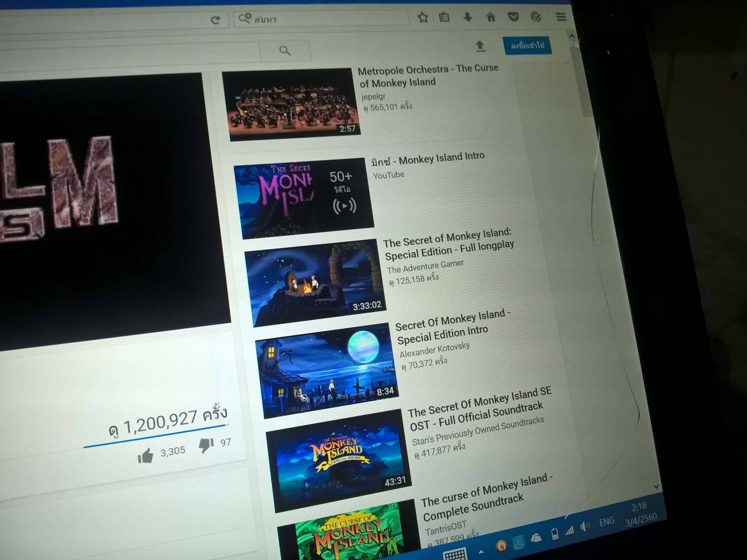Click the bookmark star icon
The image size is (747, 560).
point(422,17)
